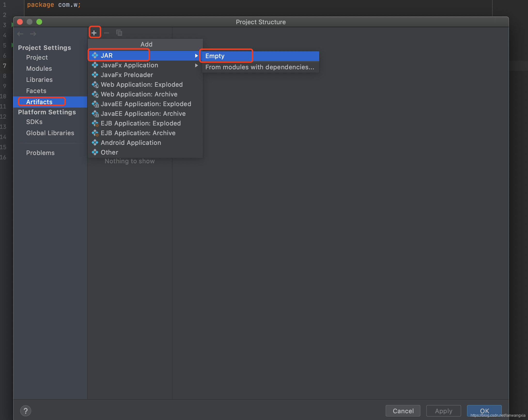Pick JavaEE Application: Archive entry

[x=143, y=114]
